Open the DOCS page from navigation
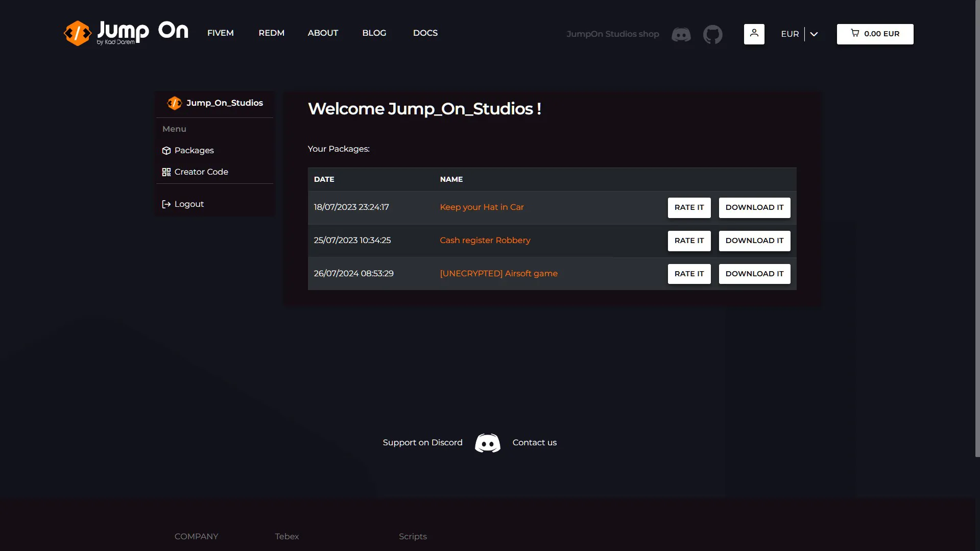The width and height of the screenshot is (980, 551). pyautogui.click(x=425, y=33)
